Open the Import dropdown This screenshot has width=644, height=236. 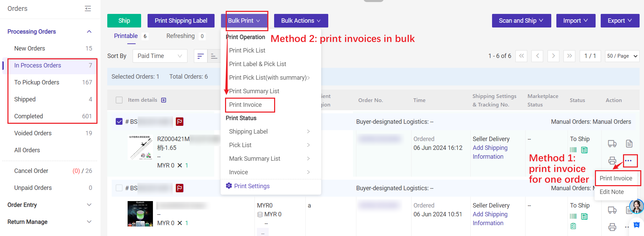coord(576,21)
